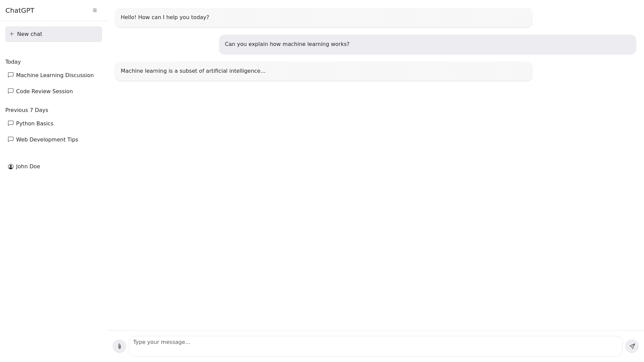Viewport: 644px width, 362px height.
Task: Click the user message about machine learning
Action: [287, 44]
